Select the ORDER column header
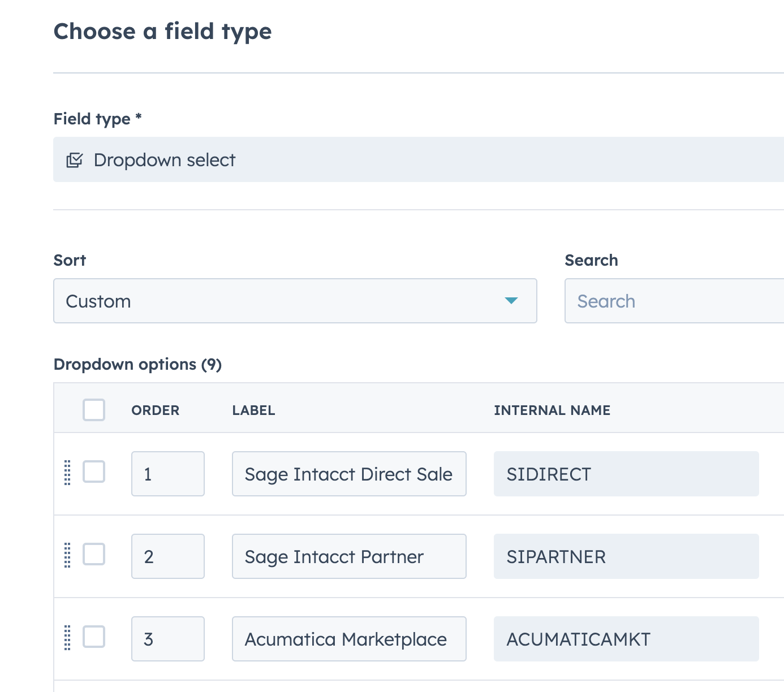784x692 pixels. pyautogui.click(x=155, y=410)
